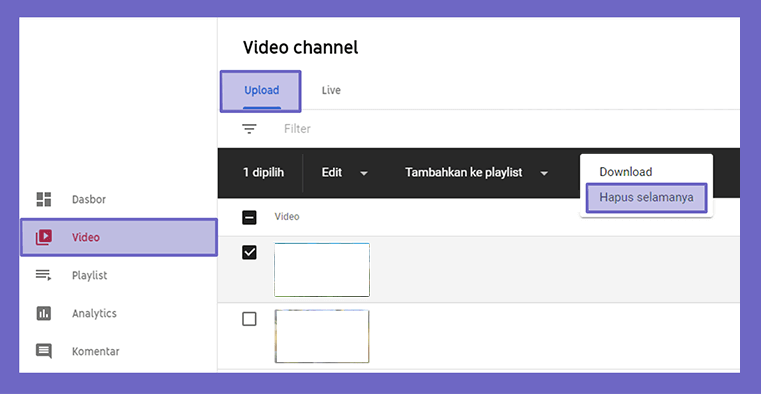Open the first video thumbnail
Viewport: 761px width, 394px height.
pyautogui.click(x=322, y=270)
